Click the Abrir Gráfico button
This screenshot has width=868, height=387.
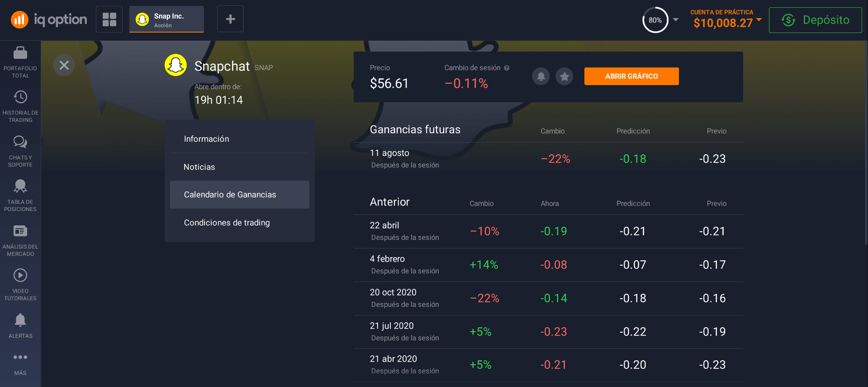pyautogui.click(x=631, y=76)
